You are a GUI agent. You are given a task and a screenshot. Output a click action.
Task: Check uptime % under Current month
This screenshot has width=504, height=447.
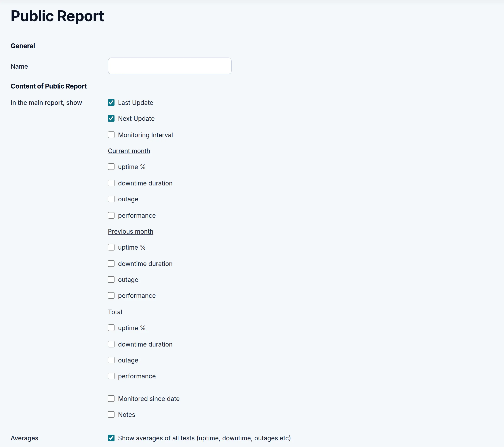pos(111,167)
